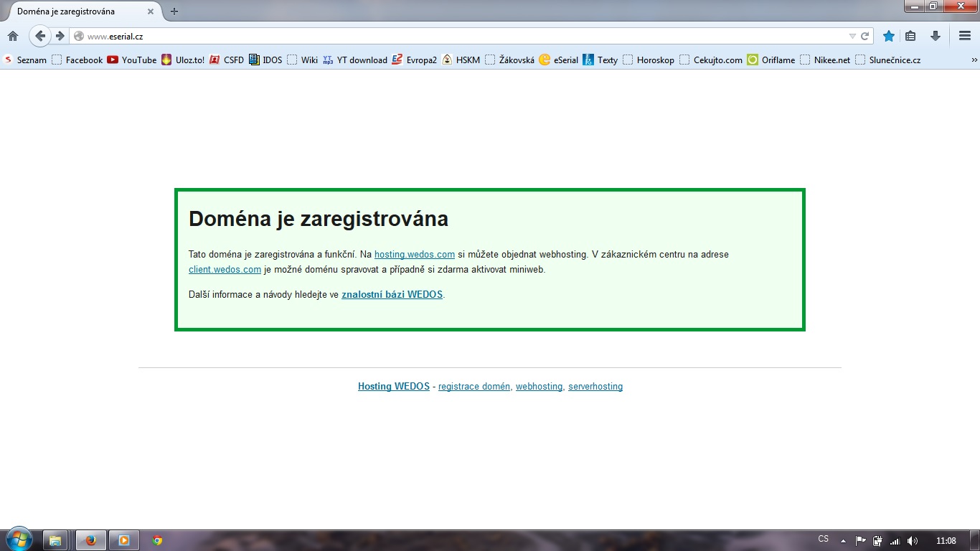Open the Slunečnice.cz bookmark

point(888,60)
